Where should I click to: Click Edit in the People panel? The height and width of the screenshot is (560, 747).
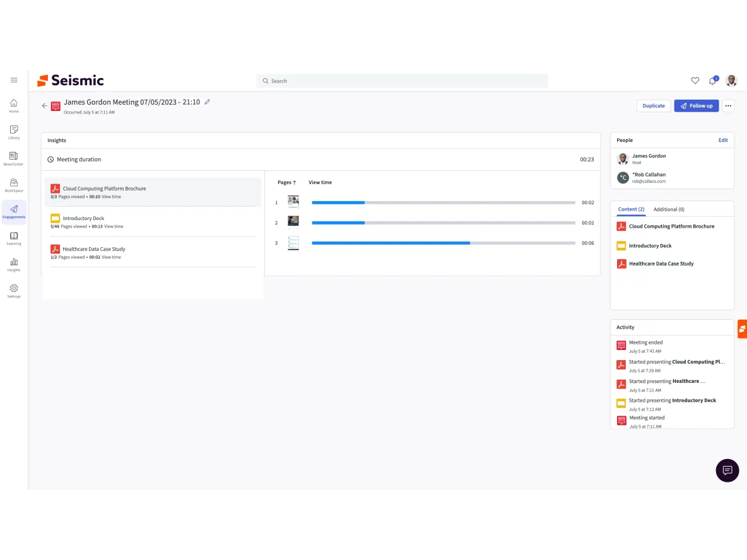click(x=722, y=140)
